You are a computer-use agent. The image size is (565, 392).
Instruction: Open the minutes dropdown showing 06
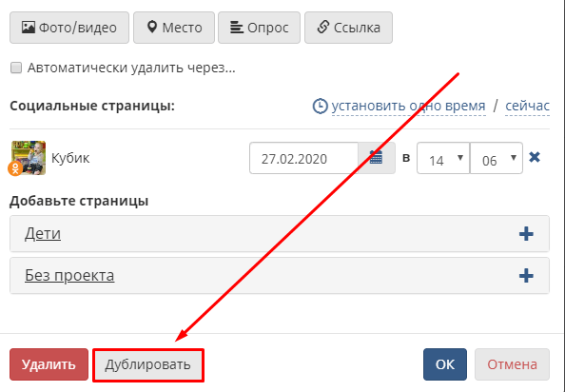coord(497,158)
